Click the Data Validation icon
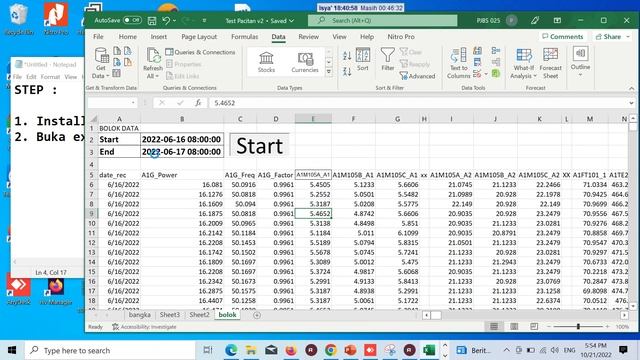 476,74
